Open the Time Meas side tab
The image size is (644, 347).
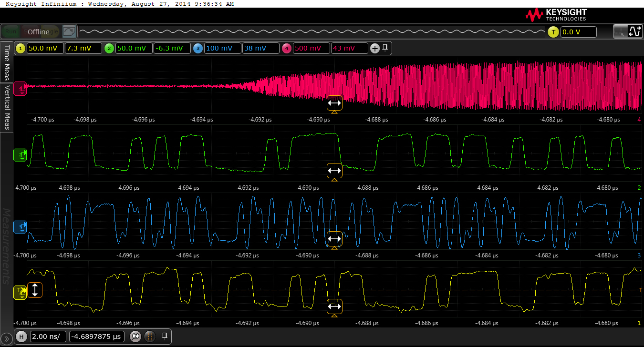click(x=7, y=63)
